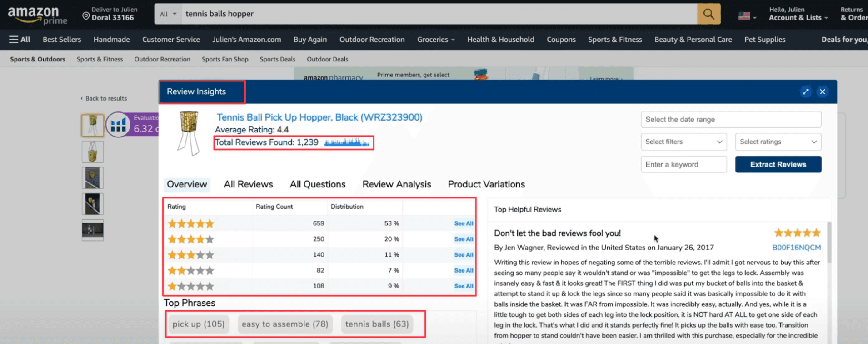Click the five-star rating on top helpful review

[798, 233]
